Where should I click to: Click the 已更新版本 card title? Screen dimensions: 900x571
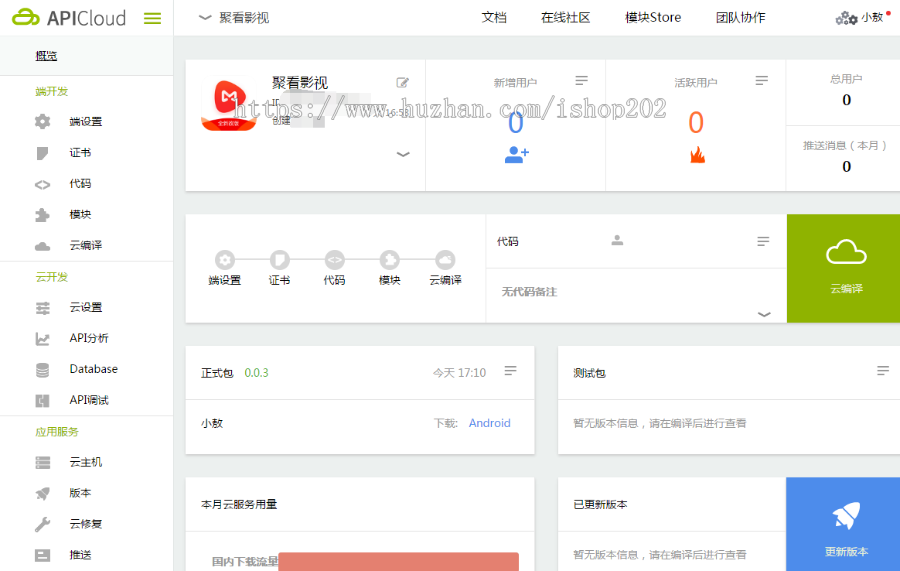[600, 504]
